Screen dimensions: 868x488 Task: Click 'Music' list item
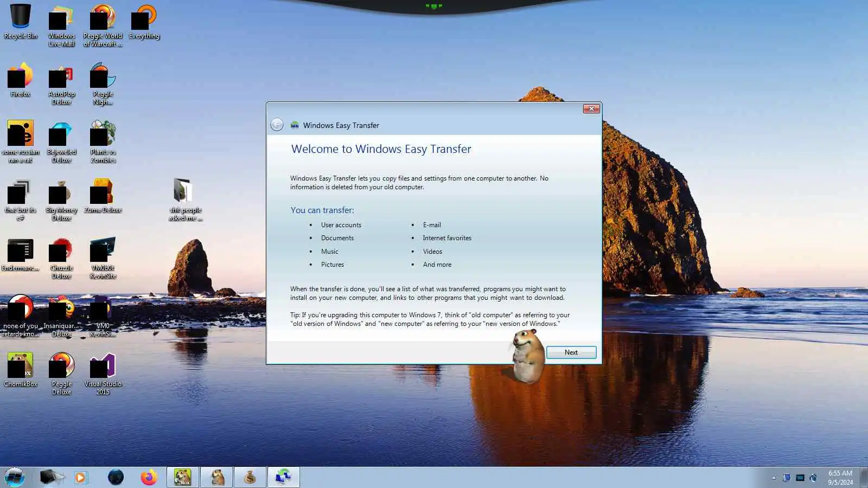click(x=330, y=252)
